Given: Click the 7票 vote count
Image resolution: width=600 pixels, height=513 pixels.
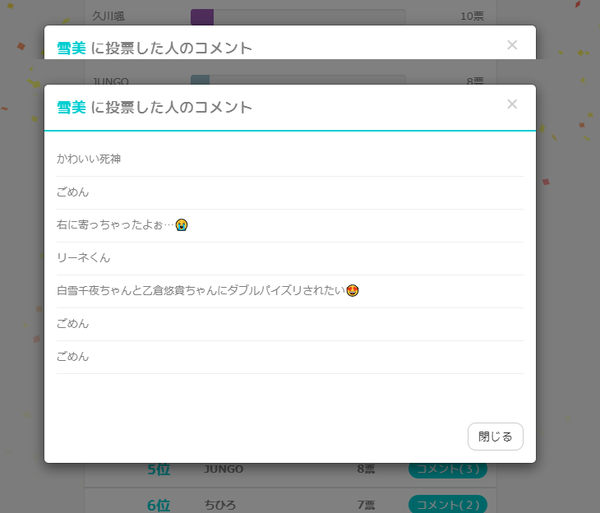Looking at the screenshot, I should coord(366,505).
